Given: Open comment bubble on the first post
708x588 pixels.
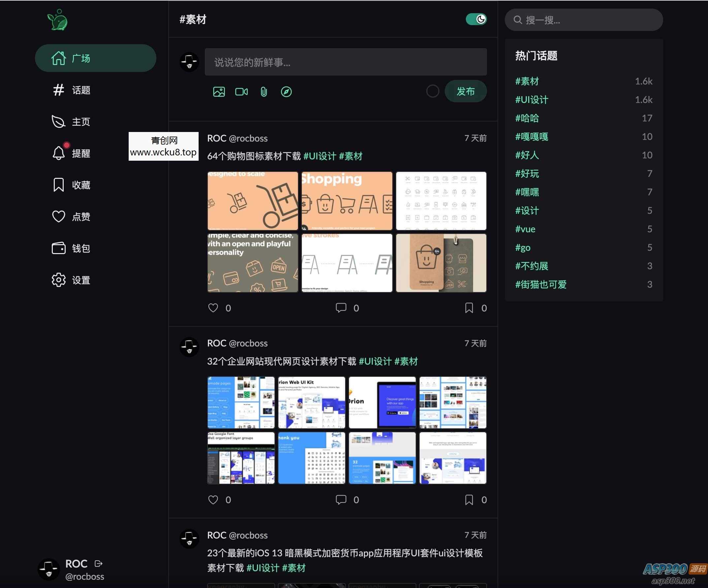Looking at the screenshot, I should tap(341, 308).
